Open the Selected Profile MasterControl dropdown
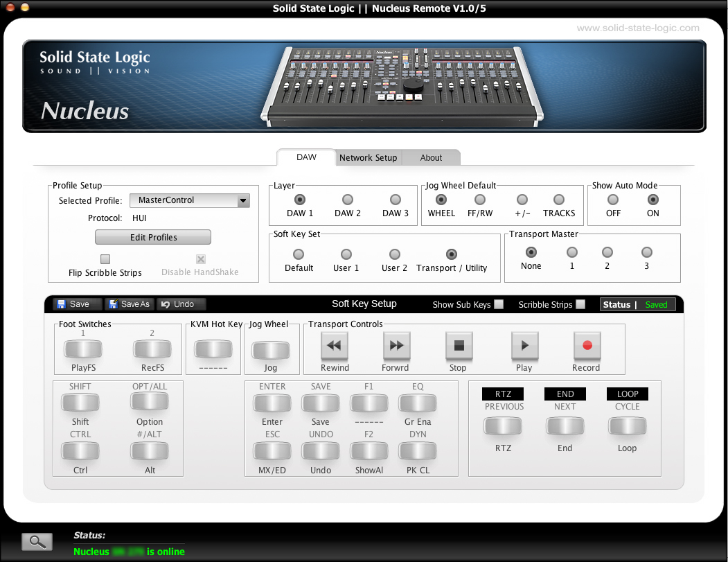This screenshot has height=562, width=728. click(x=190, y=200)
